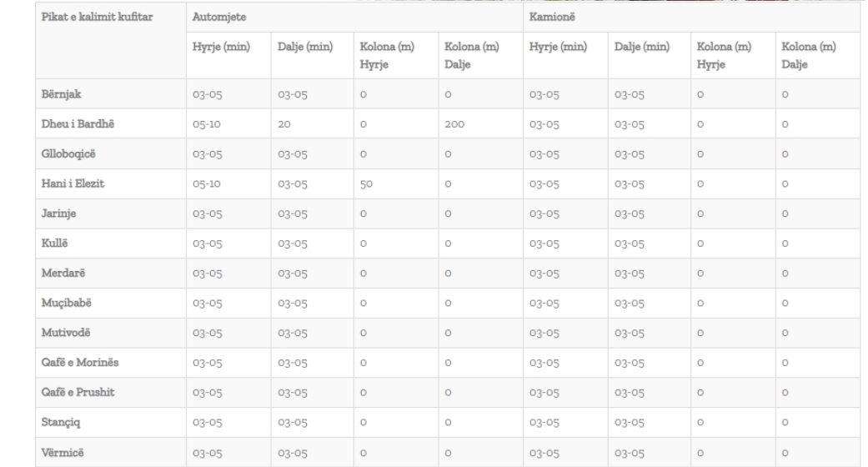Click the Kamionë column group header
The height and width of the screenshot is (467, 868).
tap(552, 18)
